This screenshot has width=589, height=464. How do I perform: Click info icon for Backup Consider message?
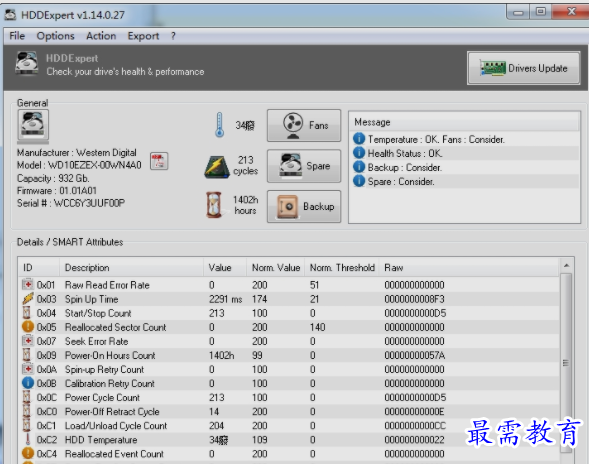point(359,167)
